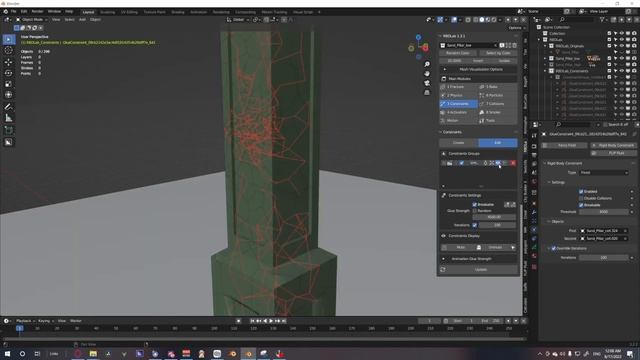Click the outliner filter funnel icon
640x360 pixels.
(x=602, y=20)
